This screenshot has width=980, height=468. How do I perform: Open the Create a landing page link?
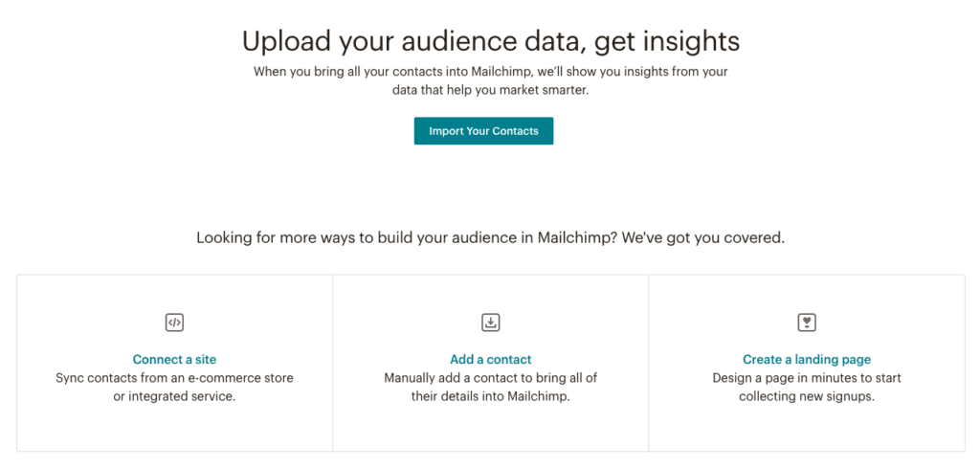click(807, 359)
